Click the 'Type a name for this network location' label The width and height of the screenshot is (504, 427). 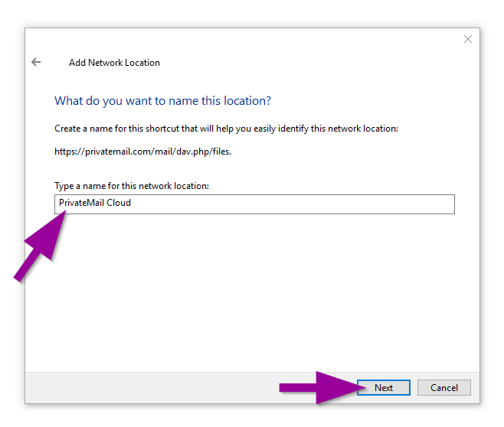tap(132, 186)
